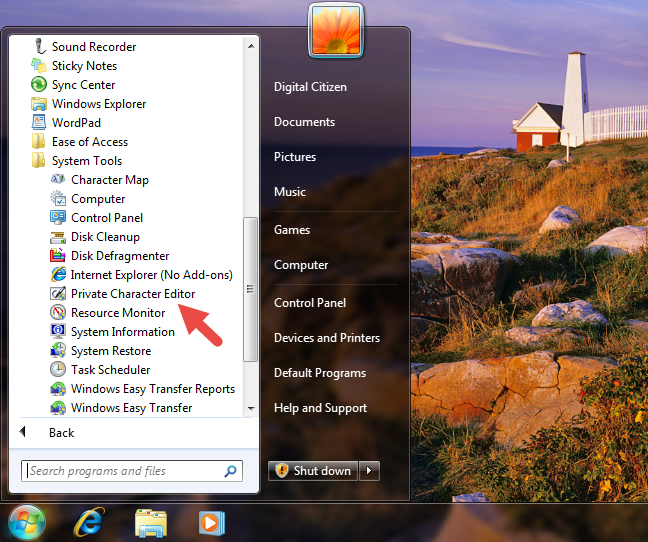Open Sync Center by its label

[83, 85]
